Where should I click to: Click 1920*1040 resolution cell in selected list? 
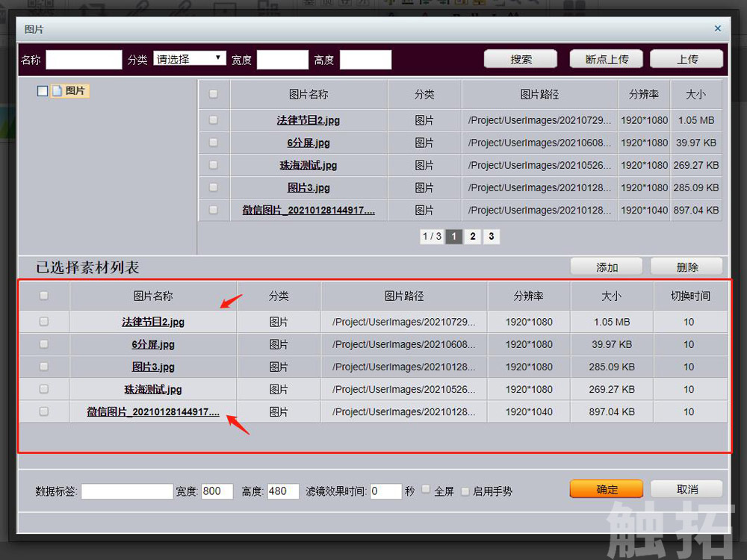529,412
